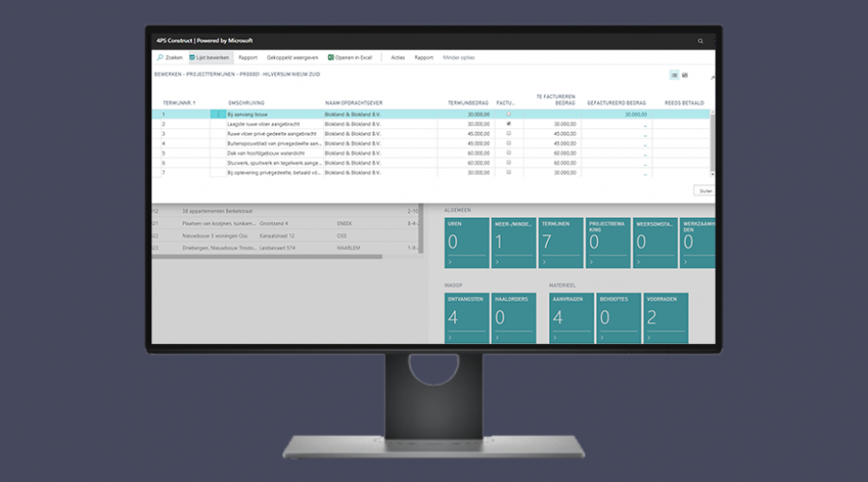Check Factureren for Ruwe vloer privé gedeelte
868x482 pixels.
click(x=508, y=133)
